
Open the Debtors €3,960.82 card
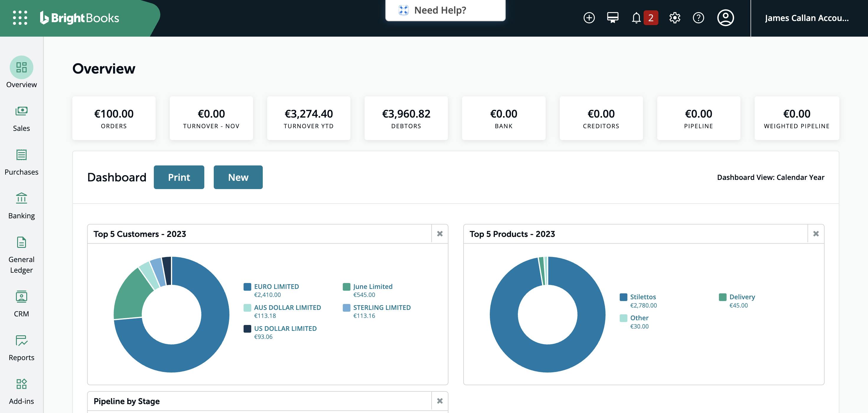click(406, 118)
